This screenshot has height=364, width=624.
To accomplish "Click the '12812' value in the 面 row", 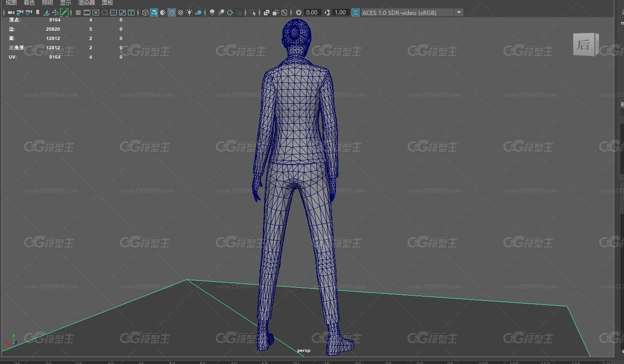I will (x=53, y=39).
